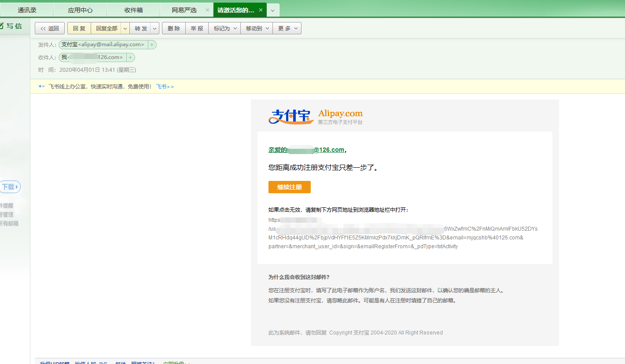Click the activation URL text starting with https
Screen dimensions: 625x364
tap(403, 233)
